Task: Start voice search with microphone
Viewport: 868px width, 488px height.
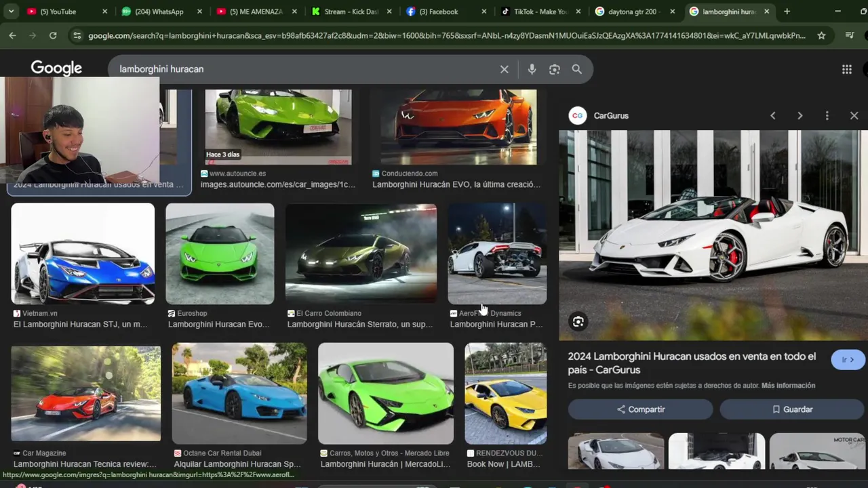Action: pos(532,69)
